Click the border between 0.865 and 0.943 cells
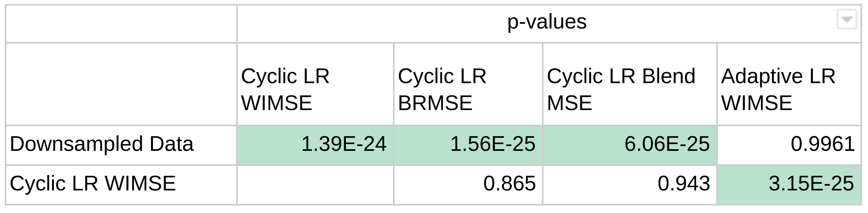Viewport: 868px width, 213px height. tap(542, 184)
